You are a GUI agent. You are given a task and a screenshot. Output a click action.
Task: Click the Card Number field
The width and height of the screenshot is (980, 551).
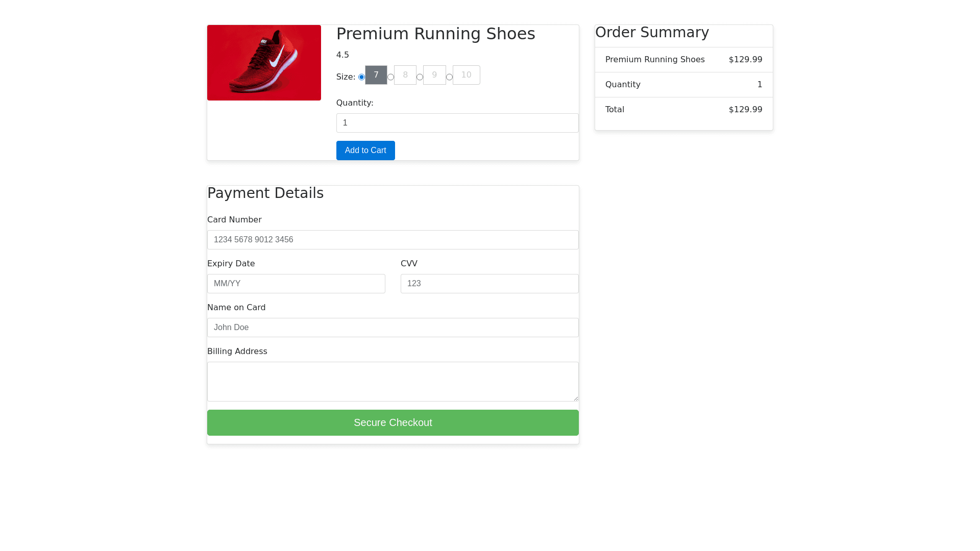pos(393,240)
